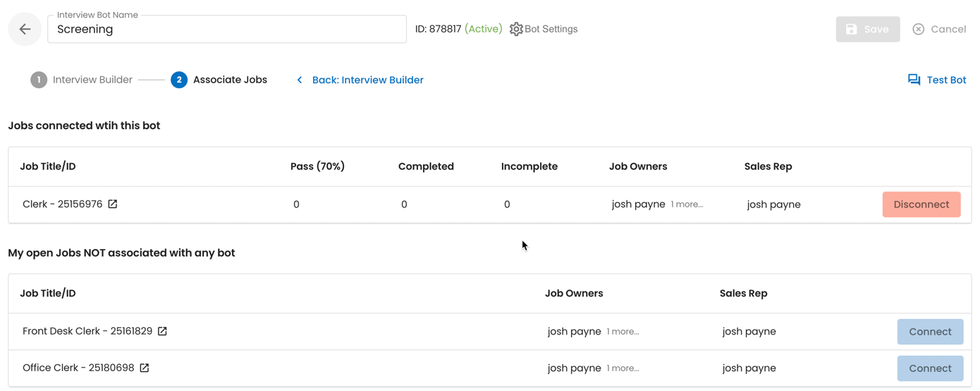This screenshot has width=980, height=391.
Task: Click the Completed column header
Action: 426,167
